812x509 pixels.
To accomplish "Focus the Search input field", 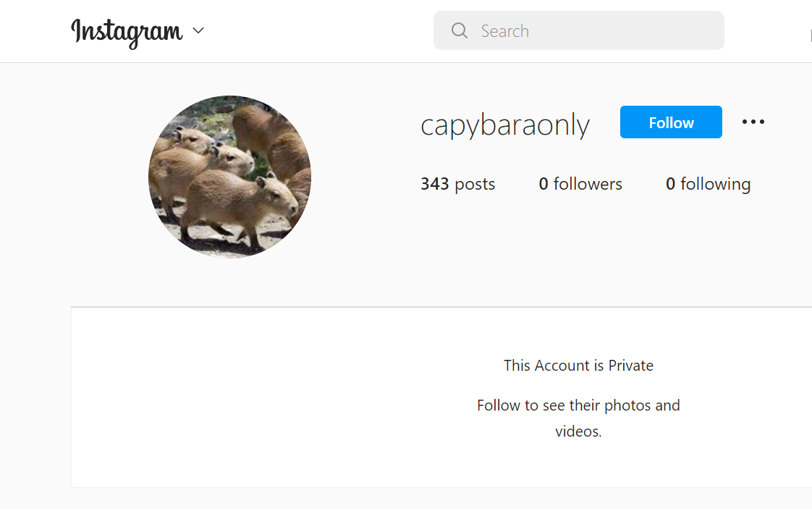I will (578, 30).
